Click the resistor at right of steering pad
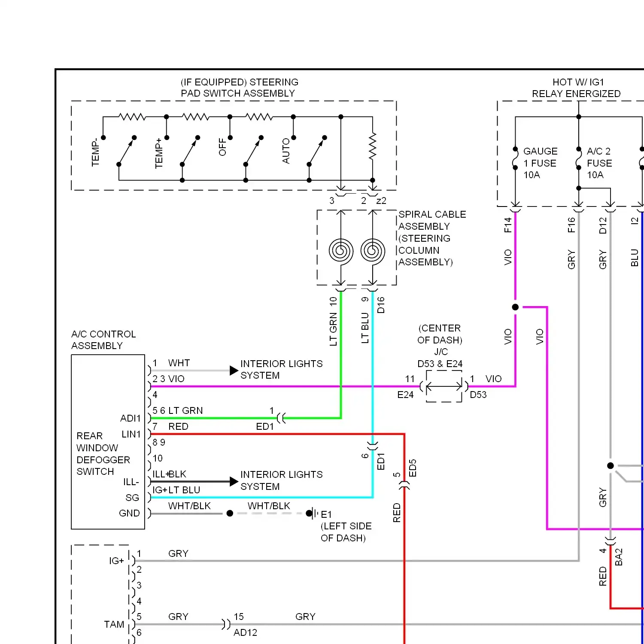 point(373,146)
